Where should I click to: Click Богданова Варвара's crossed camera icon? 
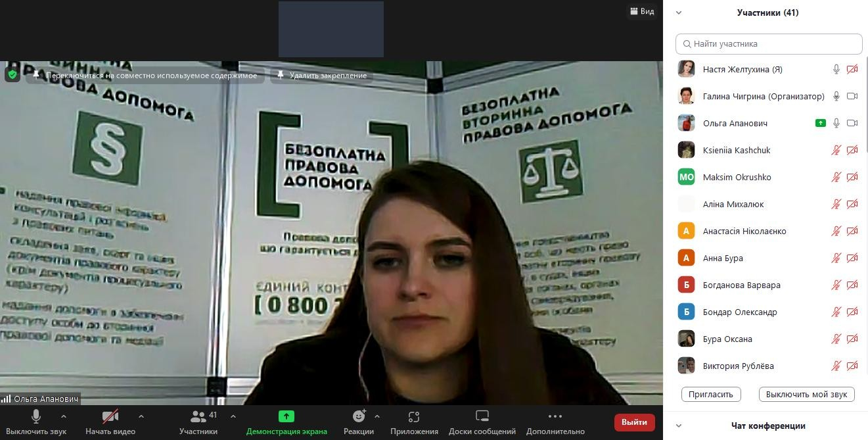click(852, 285)
